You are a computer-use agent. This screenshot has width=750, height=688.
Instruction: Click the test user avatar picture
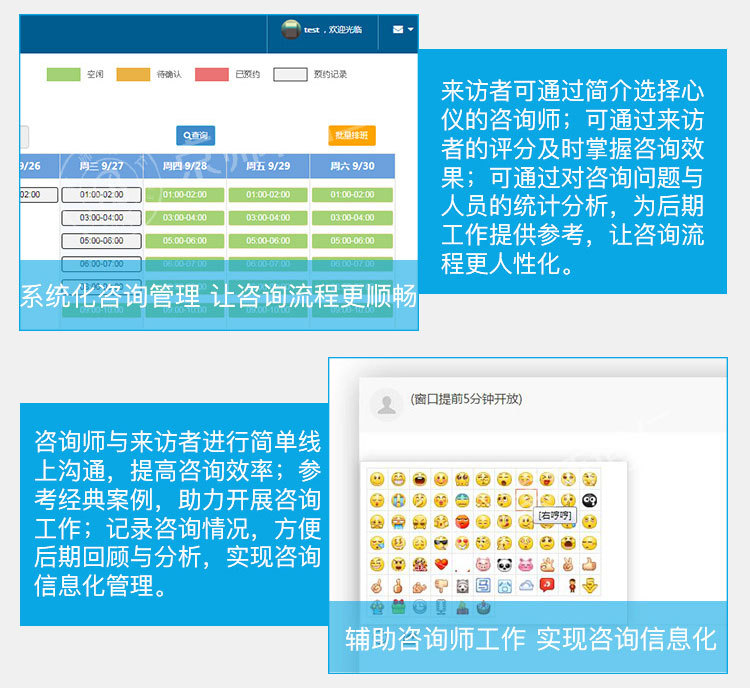pos(290,29)
